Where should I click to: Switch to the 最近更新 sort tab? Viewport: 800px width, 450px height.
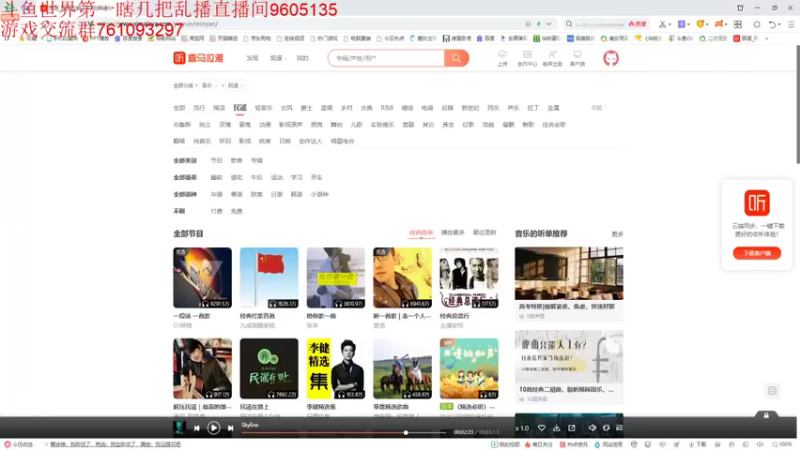(484, 233)
